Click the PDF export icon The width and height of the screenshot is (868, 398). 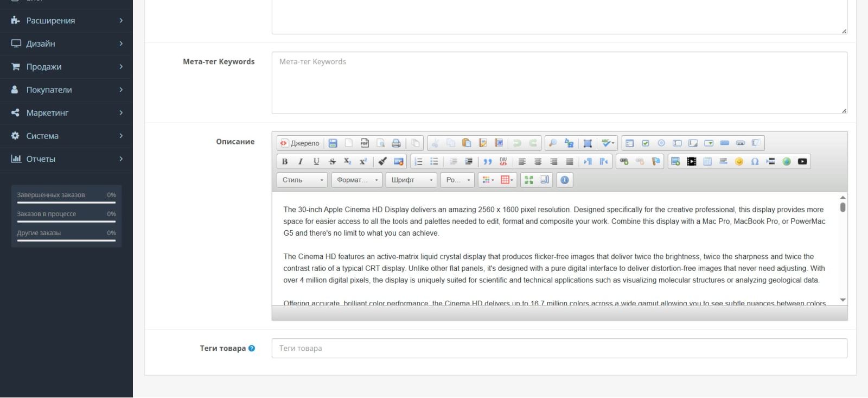[365, 143]
